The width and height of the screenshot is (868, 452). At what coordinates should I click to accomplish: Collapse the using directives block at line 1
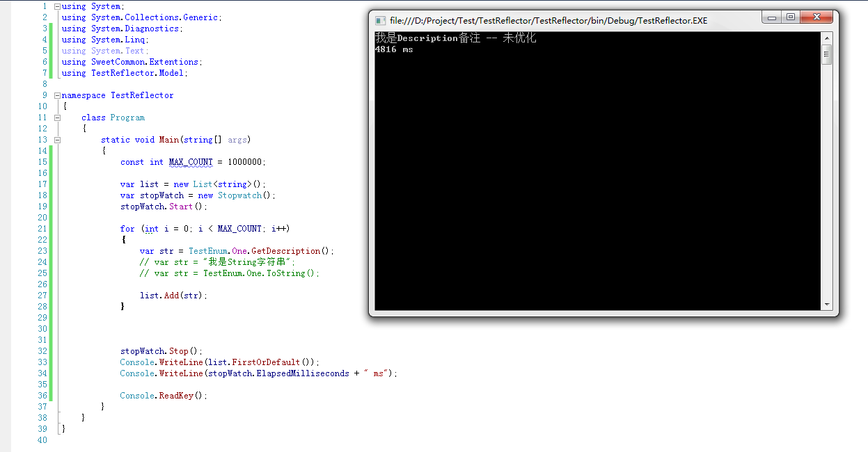click(x=57, y=6)
